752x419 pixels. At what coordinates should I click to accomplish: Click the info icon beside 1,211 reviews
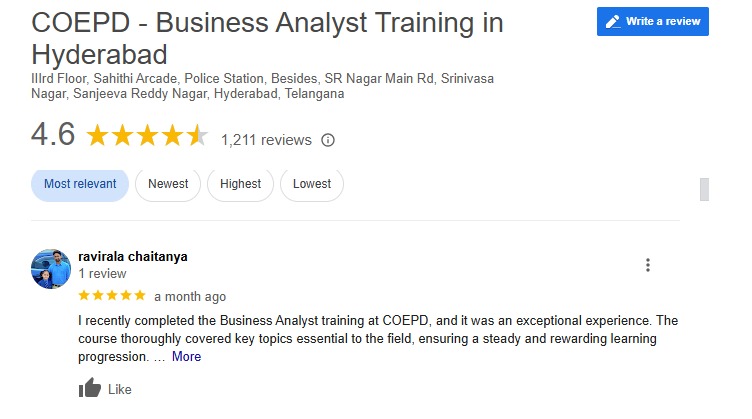[328, 140]
